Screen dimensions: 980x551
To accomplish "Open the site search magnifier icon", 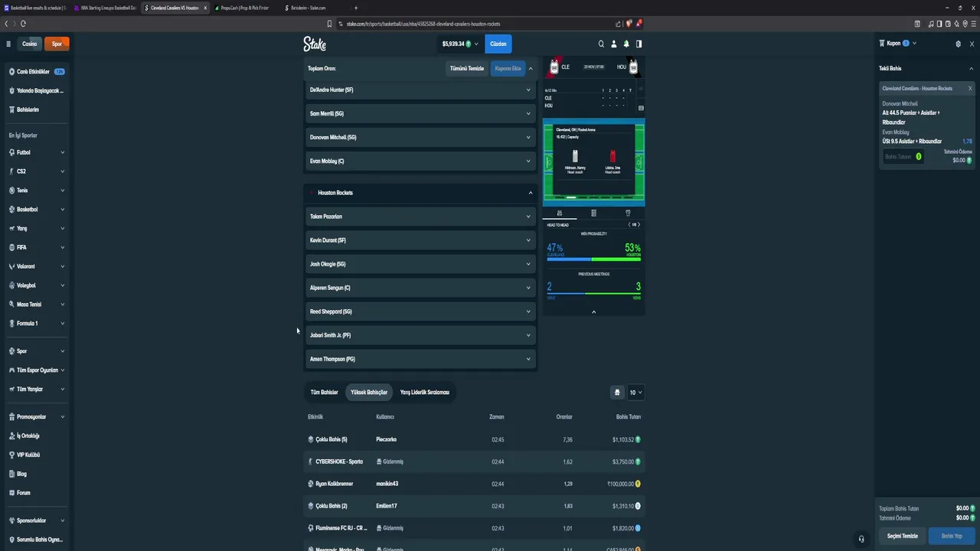I will [x=601, y=44].
